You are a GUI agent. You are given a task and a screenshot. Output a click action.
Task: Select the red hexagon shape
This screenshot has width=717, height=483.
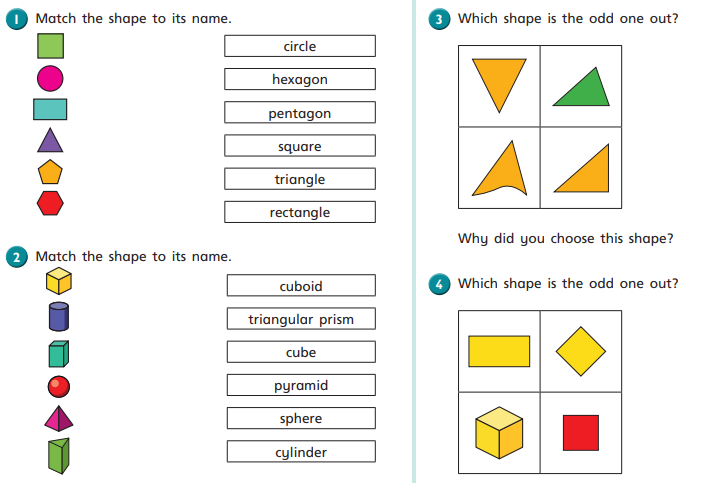[x=50, y=203]
